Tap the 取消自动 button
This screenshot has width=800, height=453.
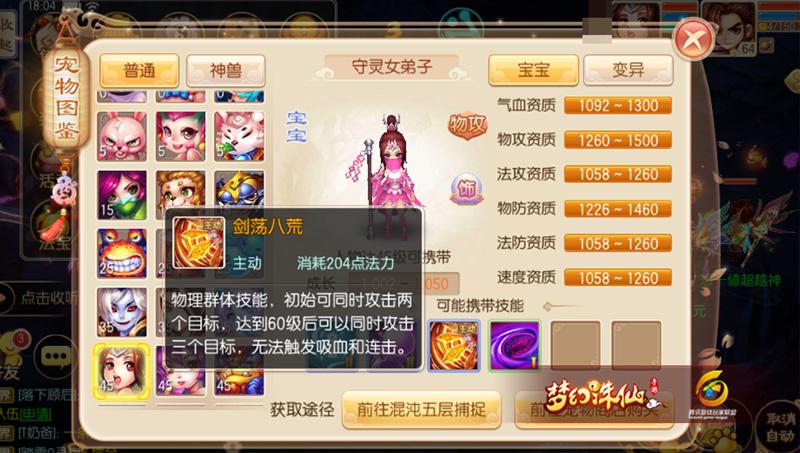tap(781, 427)
